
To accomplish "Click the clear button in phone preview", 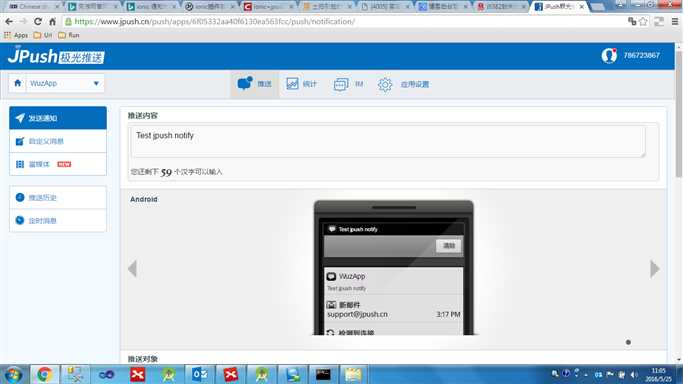I will click(449, 246).
